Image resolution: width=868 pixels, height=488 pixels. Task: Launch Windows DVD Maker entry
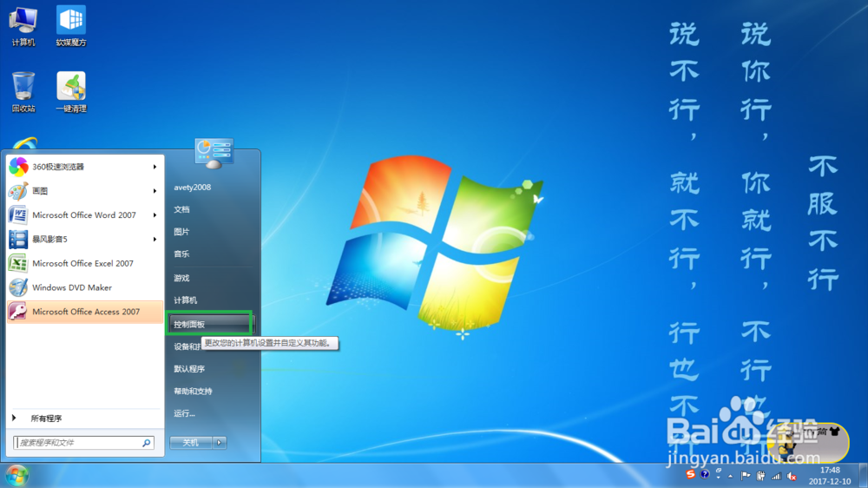tap(85, 287)
